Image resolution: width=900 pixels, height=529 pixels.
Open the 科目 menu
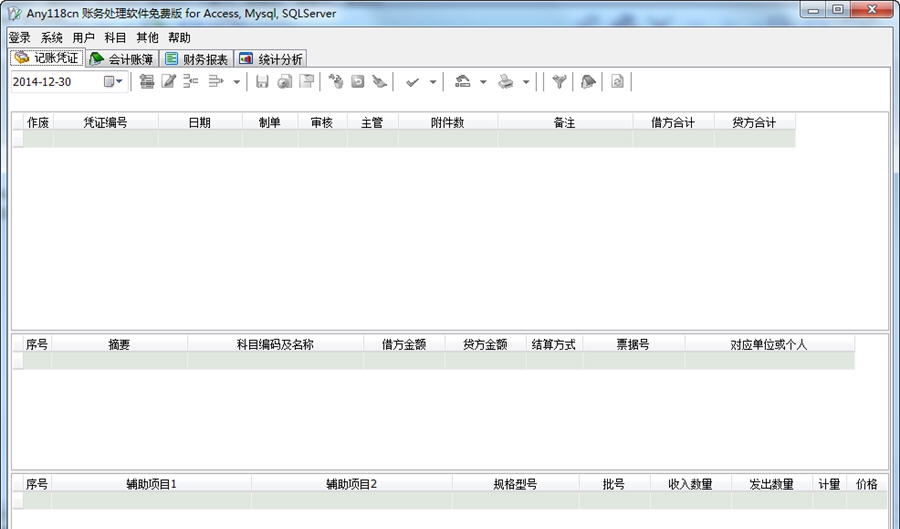[x=115, y=38]
